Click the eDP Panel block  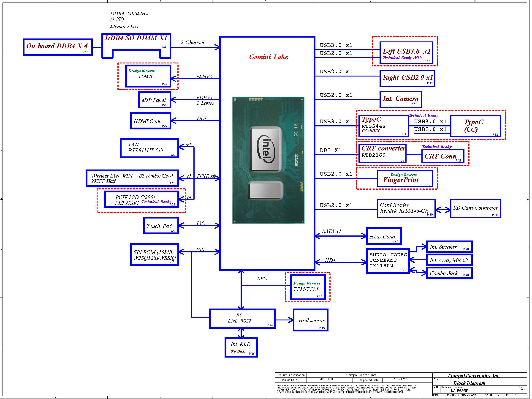coord(155,100)
